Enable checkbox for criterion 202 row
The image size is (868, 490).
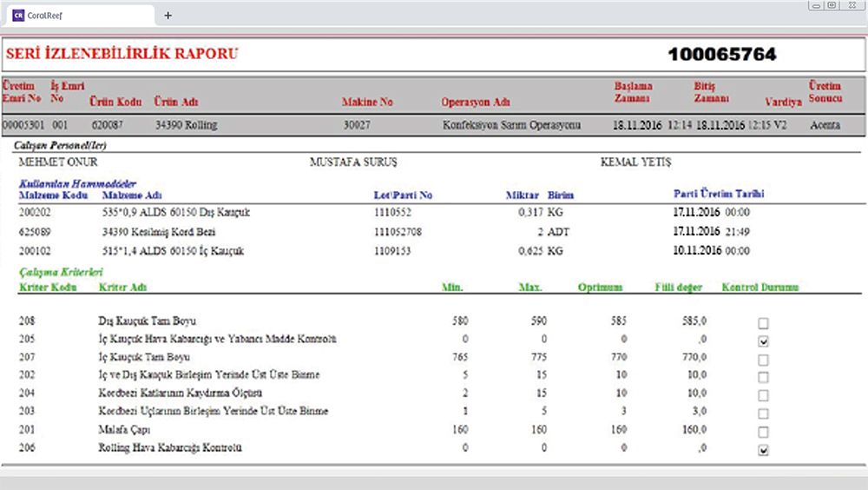[763, 378]
